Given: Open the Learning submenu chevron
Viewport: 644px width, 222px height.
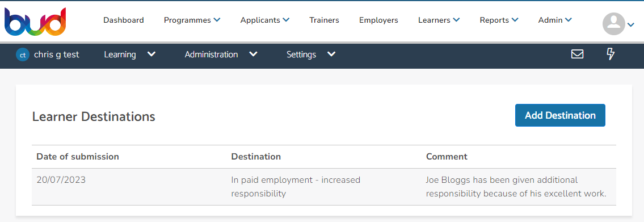Looking at the screenshot, I should pyautogui.click(x=151, y=55).
